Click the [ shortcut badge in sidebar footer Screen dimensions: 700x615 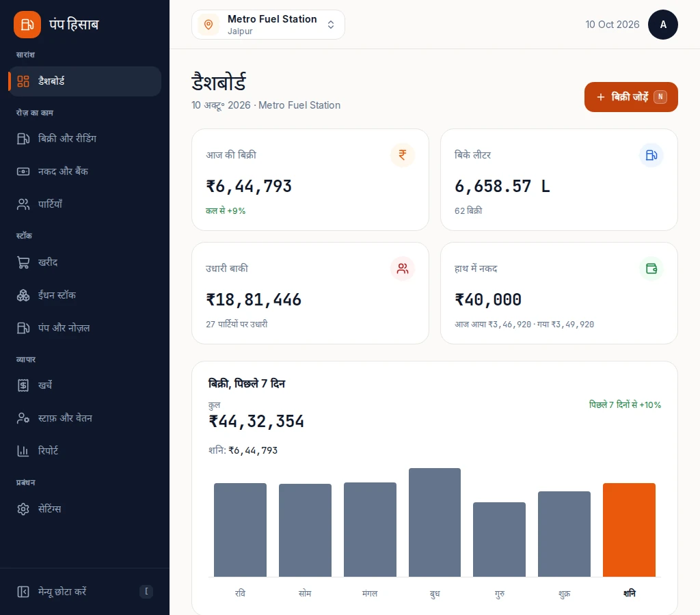tap(146, 592)
